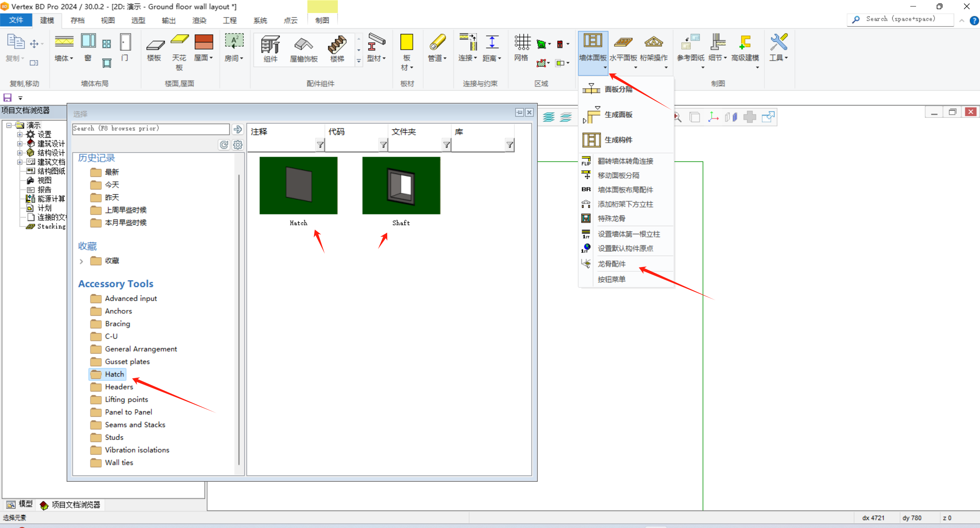Click the Shaft accessory thumbnail
The image size is (980, 528).
click(401, 186)
